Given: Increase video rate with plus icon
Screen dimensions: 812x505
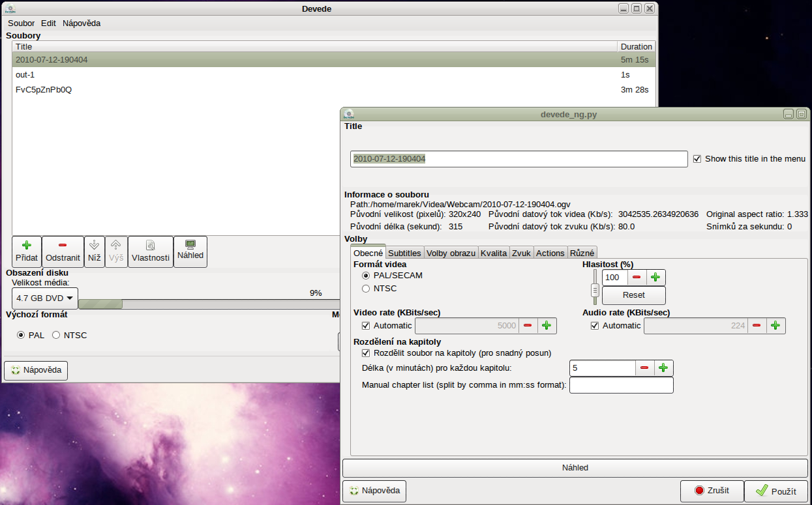Looking at the screenshot, I should [547, 326].
